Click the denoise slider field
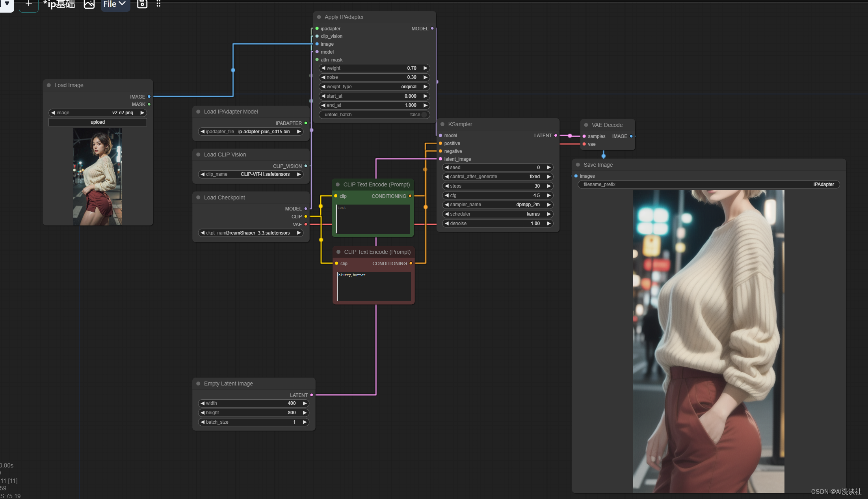Screen dimensions: 868x499 497,223
